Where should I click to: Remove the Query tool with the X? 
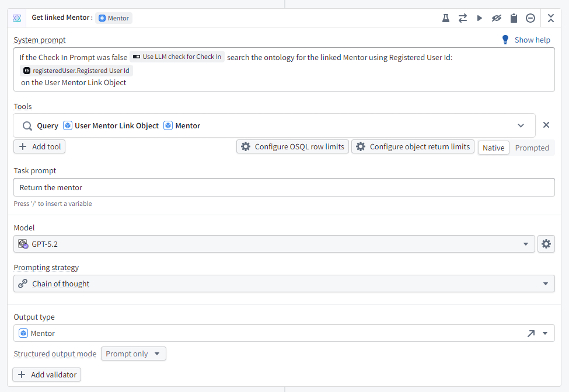546,125
